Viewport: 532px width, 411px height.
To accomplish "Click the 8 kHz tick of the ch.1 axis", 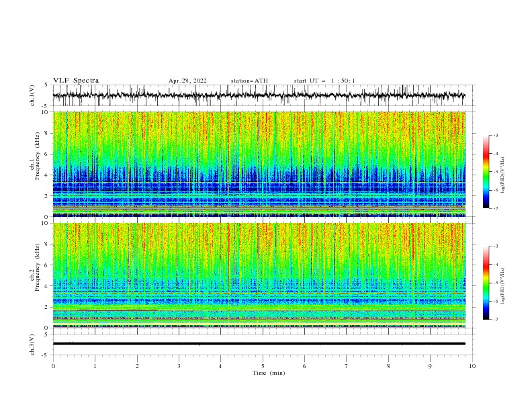I will point(47,133).
